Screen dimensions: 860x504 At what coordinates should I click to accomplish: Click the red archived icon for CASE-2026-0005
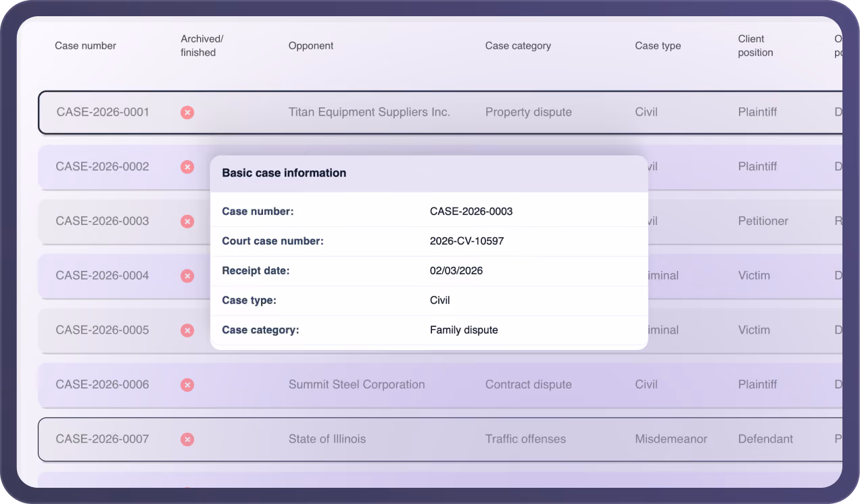pos(187,330)
